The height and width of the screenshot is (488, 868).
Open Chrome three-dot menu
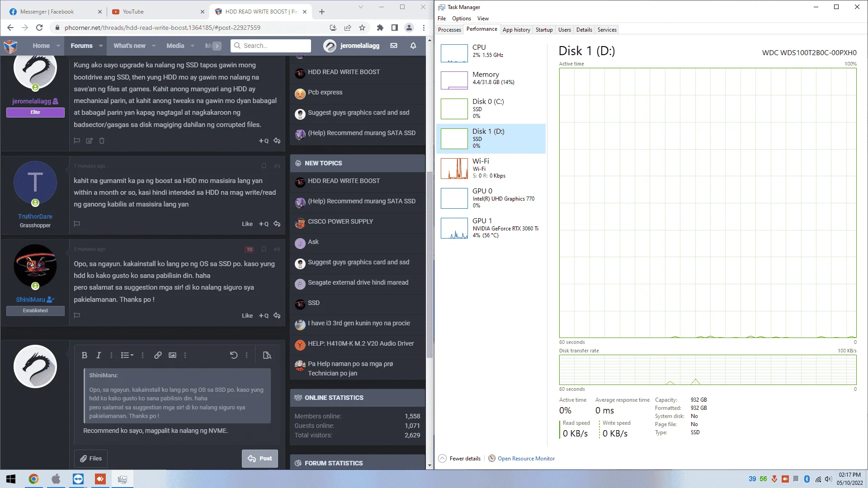point(424,28)
